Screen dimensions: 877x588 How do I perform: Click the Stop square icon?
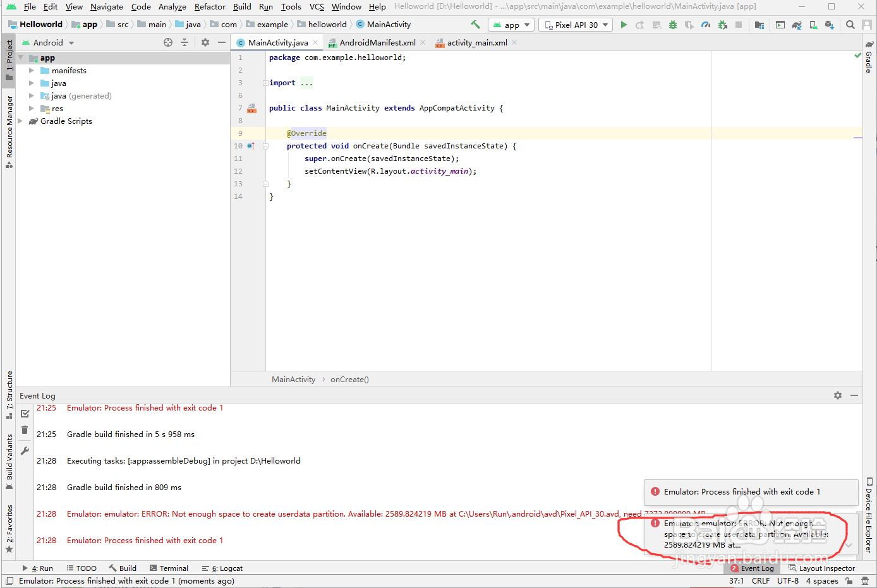click(x=739, y=25)
